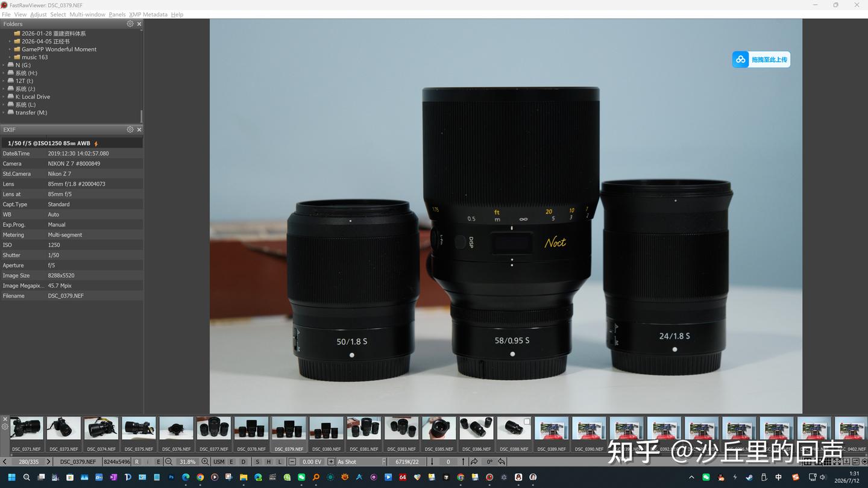Rotate image counter-clockwise arrow

tap(502, 461)
